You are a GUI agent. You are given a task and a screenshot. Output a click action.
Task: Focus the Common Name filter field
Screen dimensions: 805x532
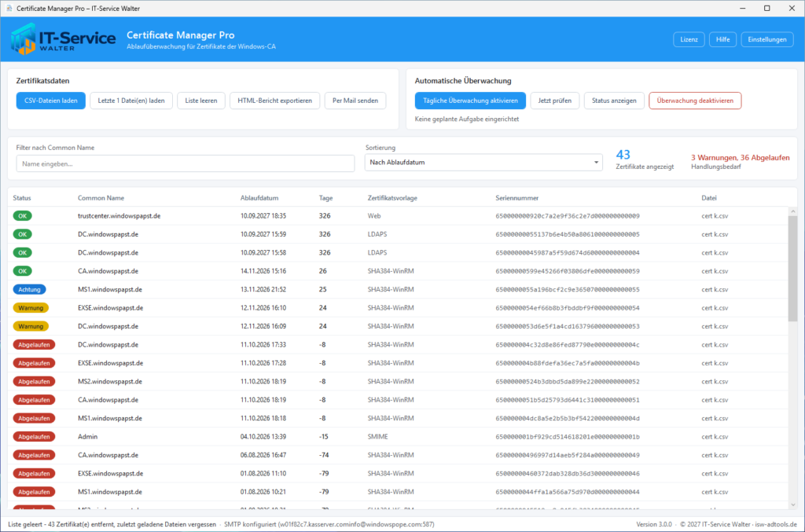186,163
